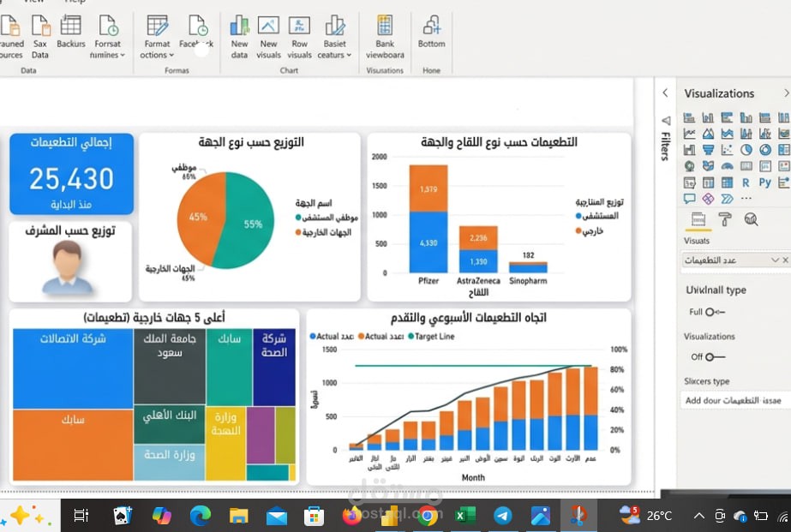The width and height of the screenshot is (791, 532).
Task: Click the Target Line legend item
Action: pyautogui.click(x=431, y=337)
